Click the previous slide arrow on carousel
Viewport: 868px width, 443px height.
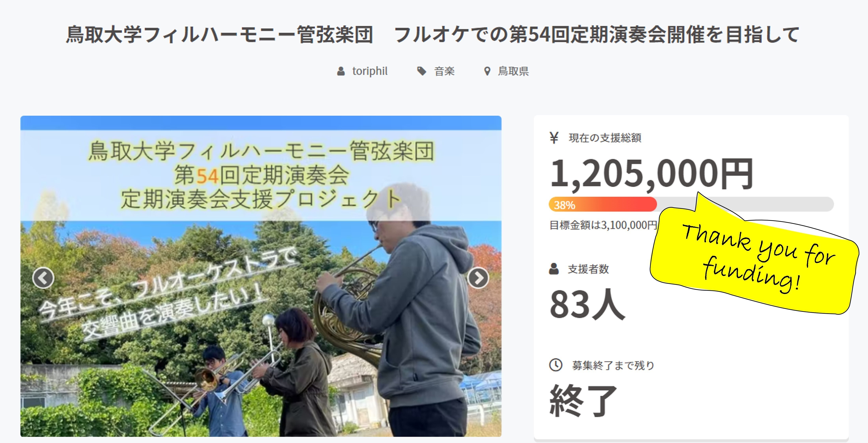tap(43, 278)
